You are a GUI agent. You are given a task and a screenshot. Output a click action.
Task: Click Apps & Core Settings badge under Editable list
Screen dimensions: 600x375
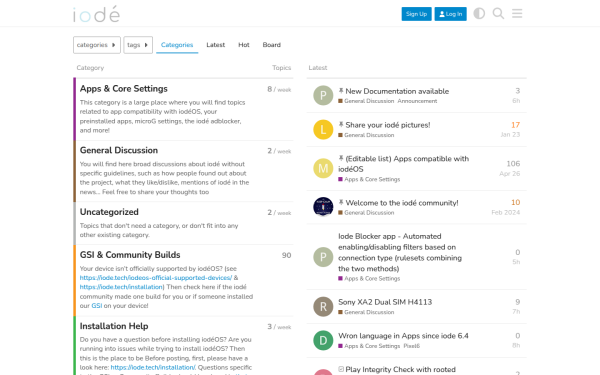369,179
